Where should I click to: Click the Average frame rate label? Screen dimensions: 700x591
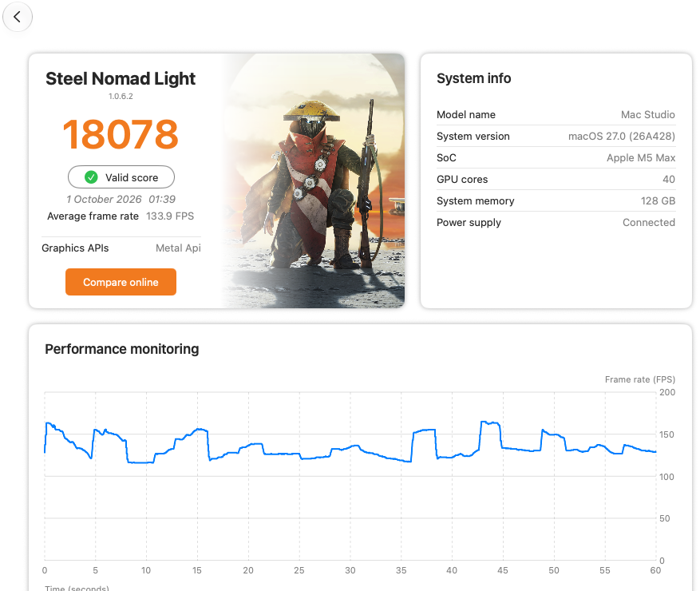pos(93,216)
